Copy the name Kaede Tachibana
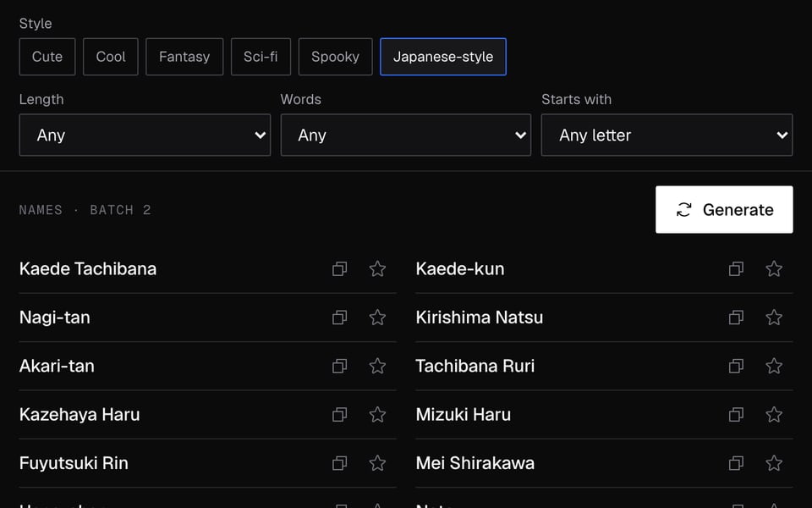The height and width of the screenshot is (508, 812). pyautogui.click(x=340, y=268)
